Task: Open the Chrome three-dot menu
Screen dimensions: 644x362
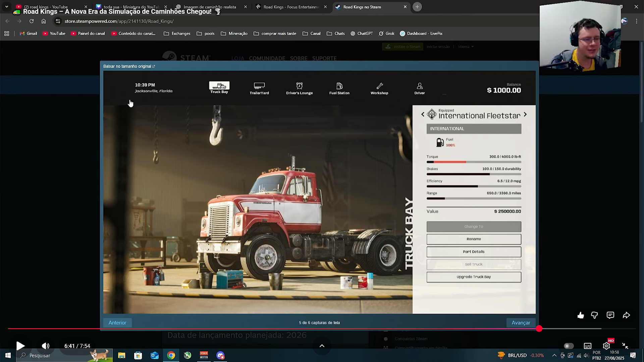Action: pos(637,21)
